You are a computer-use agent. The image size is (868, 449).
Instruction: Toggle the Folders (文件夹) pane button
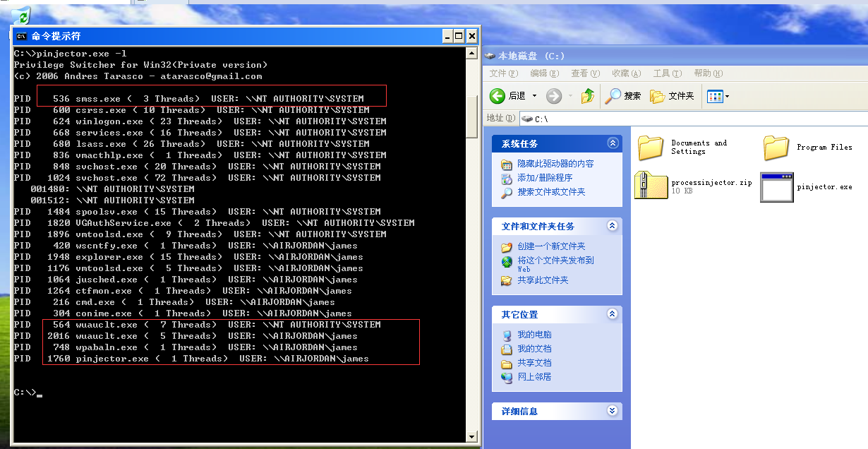pos(672,96)
